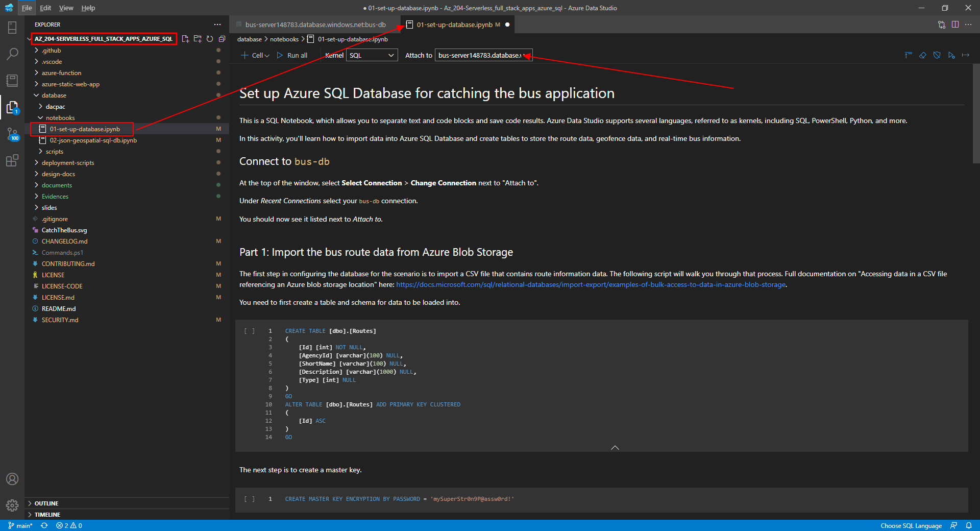Click the rightmost arrow icon in notebook toolbar
The height and width of the screenshot is (531, 980).
point(966,55)
